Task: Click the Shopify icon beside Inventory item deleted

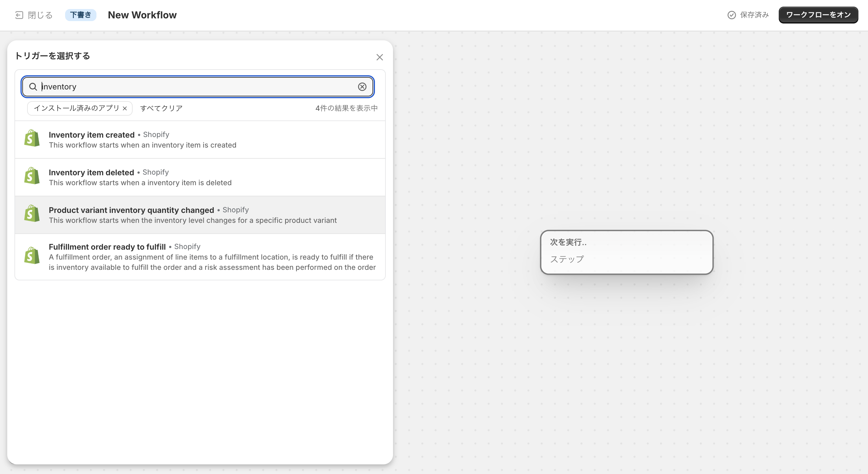Action: (x=32, y=175)
